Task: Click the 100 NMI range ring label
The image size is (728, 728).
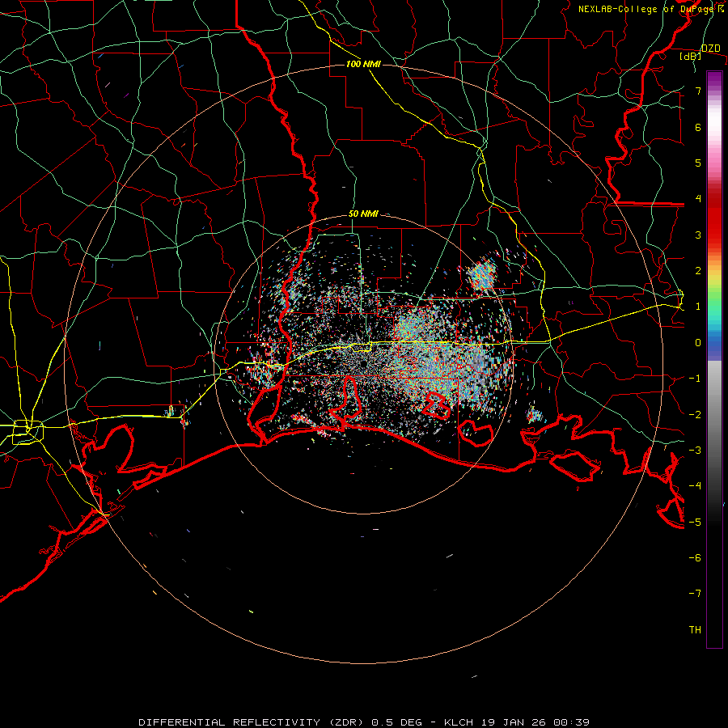Action: pyautogui.click(x=363, y=64)
